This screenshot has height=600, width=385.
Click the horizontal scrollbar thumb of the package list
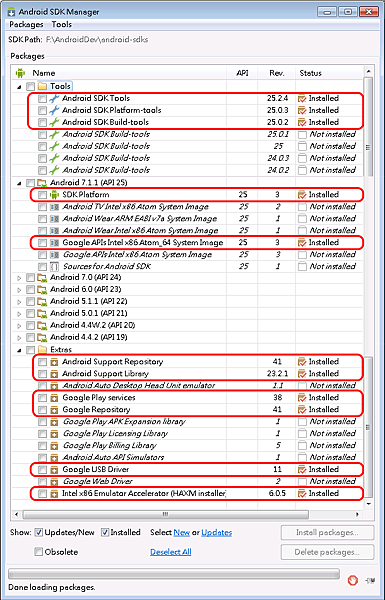165,514
